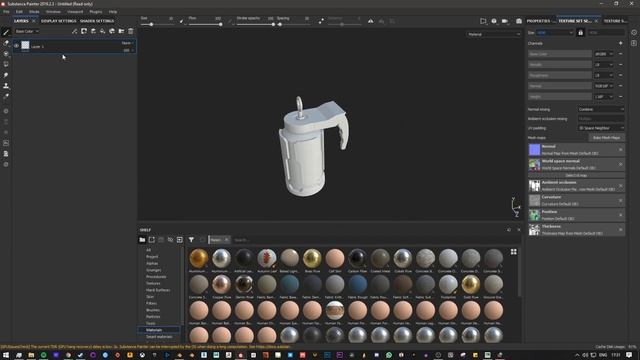Open the viewport Material display dropdown
Image resolution: width=640 pixels, height=360 pixels.
494,34
